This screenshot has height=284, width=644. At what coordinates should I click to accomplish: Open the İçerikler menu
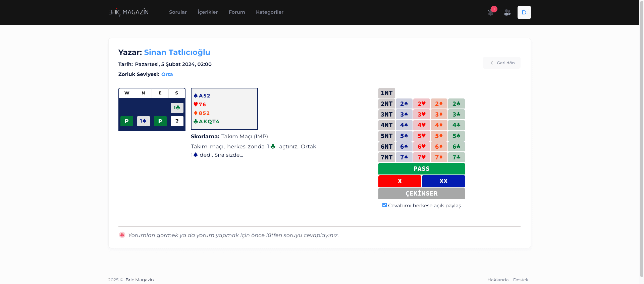click(x=208, y=12)
